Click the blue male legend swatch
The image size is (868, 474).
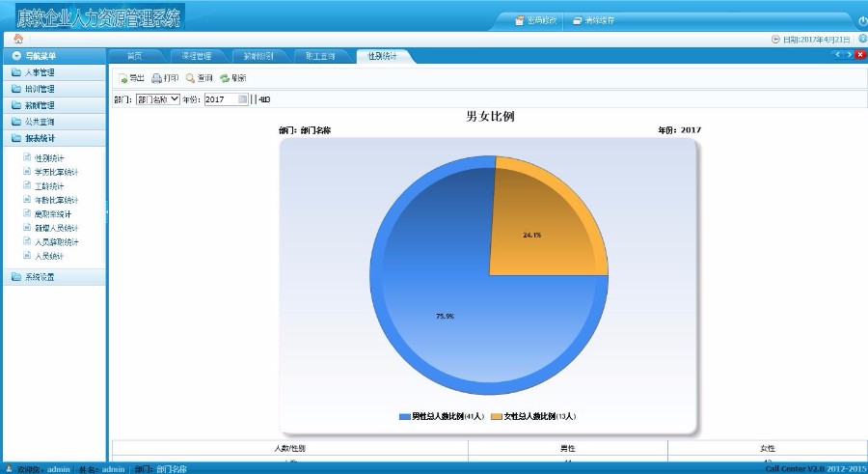(404, 417)
